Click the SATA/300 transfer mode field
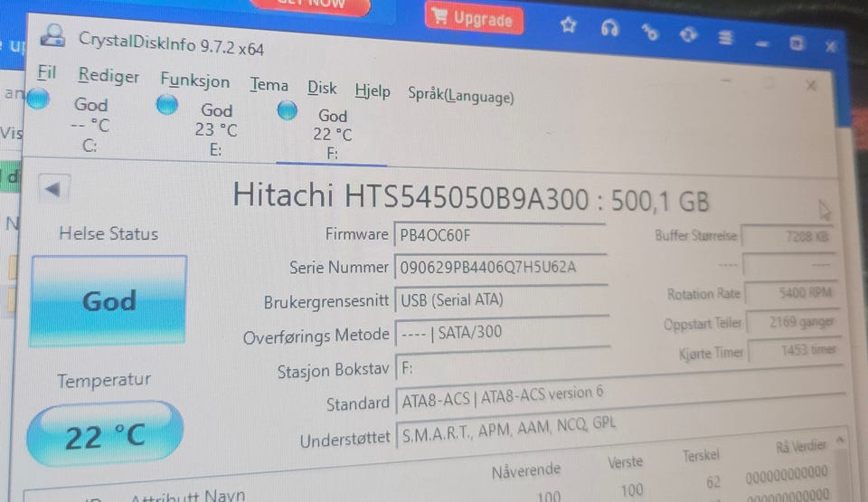 tap(503, 332)
